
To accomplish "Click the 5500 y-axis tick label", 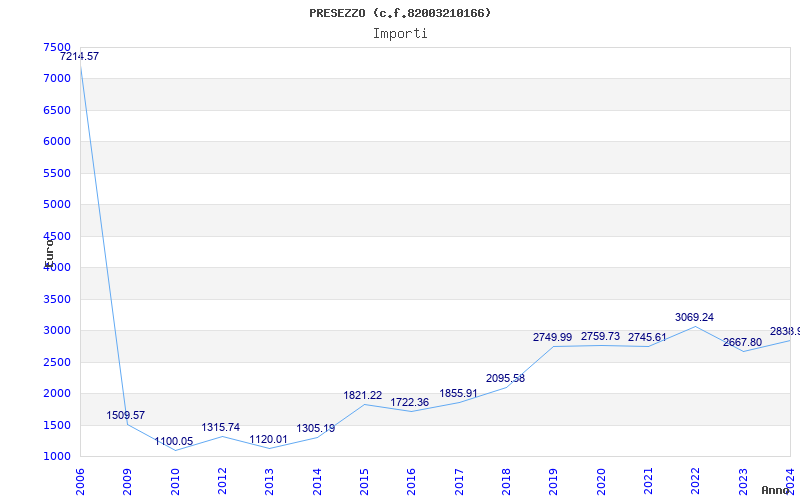I will pos(57,173).
